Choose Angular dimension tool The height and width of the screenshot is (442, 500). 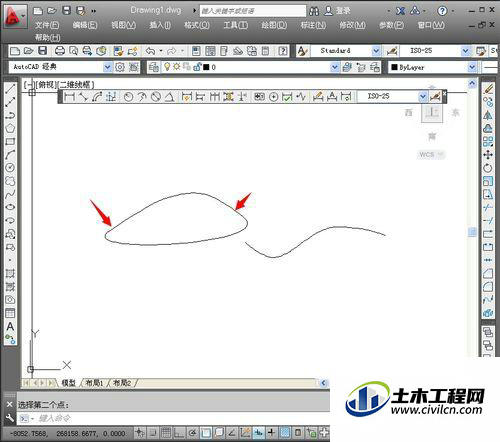tap(169, 97)
